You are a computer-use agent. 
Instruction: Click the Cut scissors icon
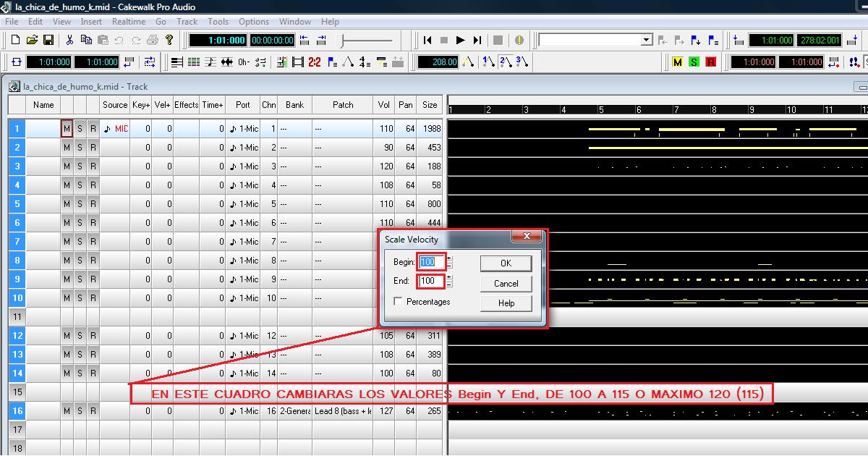(69, 41)
